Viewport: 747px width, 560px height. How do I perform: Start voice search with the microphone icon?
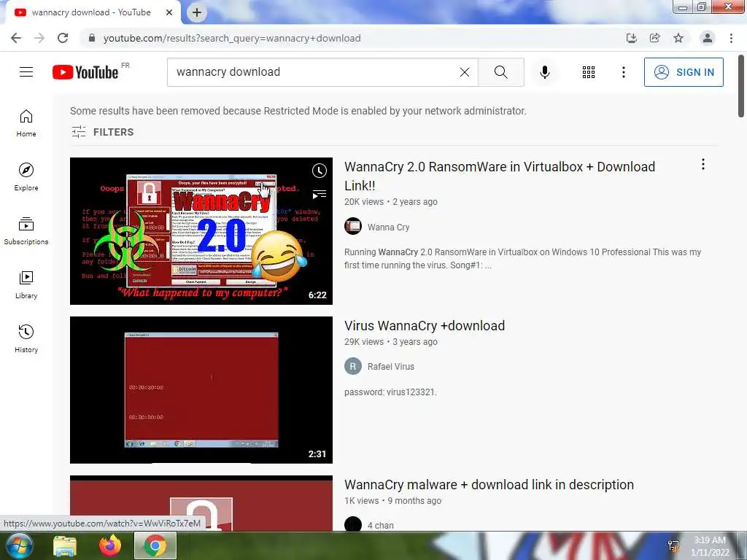pos(545,72)
